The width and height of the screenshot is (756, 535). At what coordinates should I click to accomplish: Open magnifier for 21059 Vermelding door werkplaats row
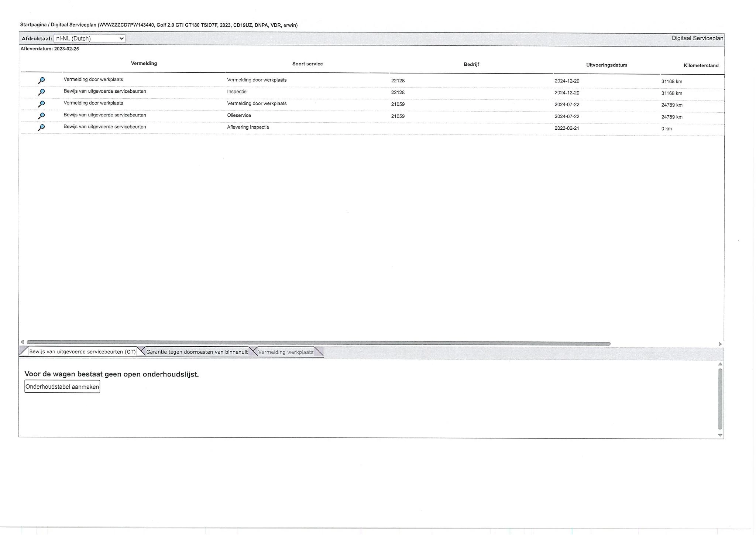pyautogui.click(x=41, y=104)
